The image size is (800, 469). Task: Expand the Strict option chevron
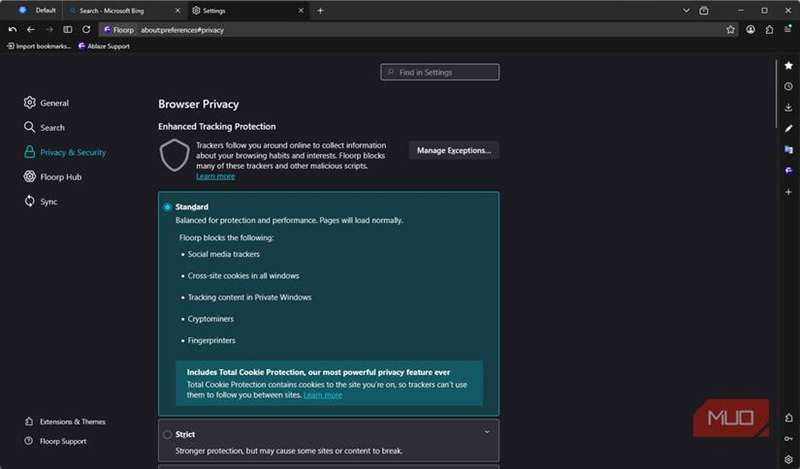[487, 432]
